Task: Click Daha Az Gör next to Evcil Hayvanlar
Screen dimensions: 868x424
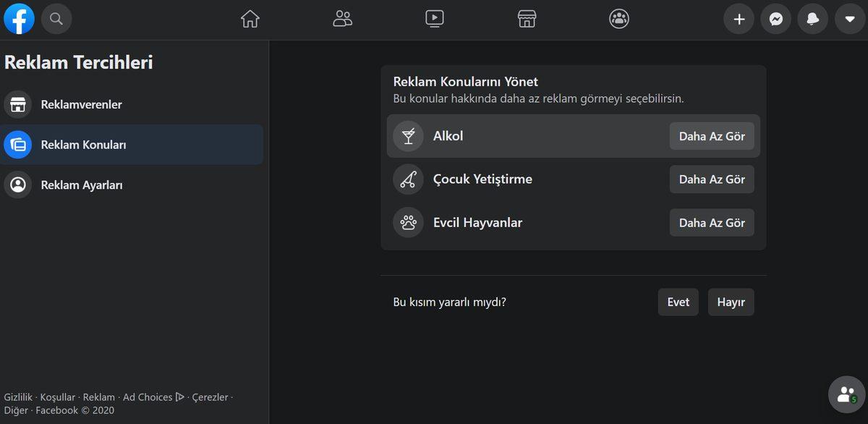Action: click(x=711, y=222)
